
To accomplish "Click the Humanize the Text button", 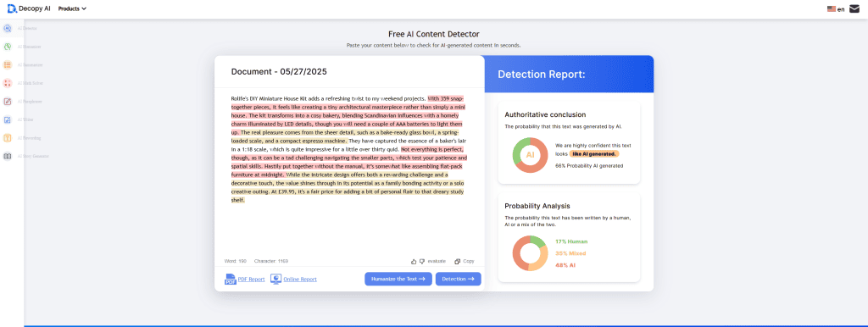I will coord(398,279).
